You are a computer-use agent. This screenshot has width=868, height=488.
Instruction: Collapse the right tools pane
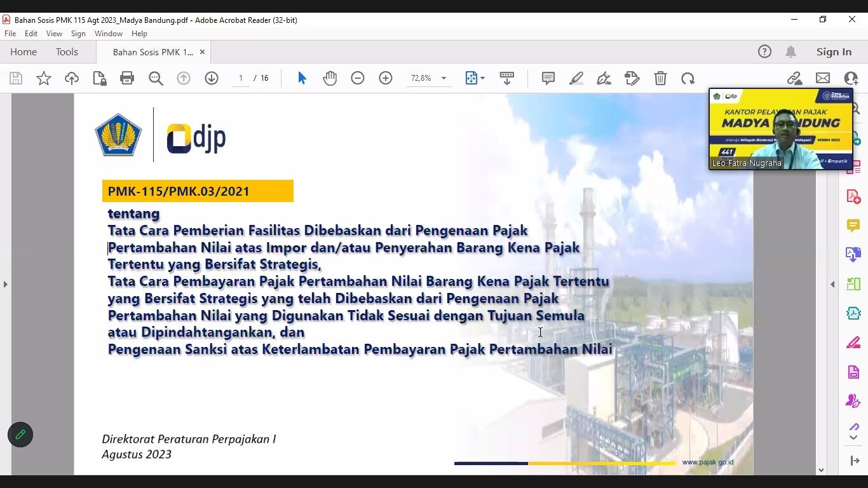(x=832, y=284)
